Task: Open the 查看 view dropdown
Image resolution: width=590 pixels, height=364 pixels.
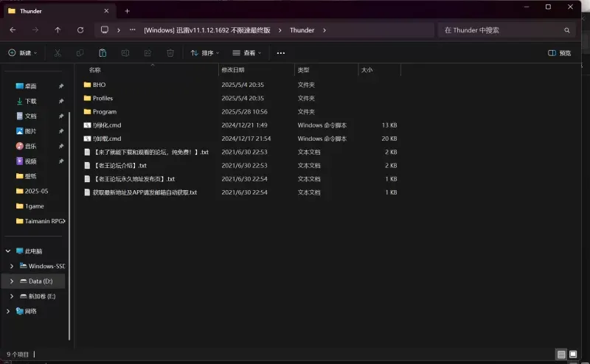Action: pos(248,53)
